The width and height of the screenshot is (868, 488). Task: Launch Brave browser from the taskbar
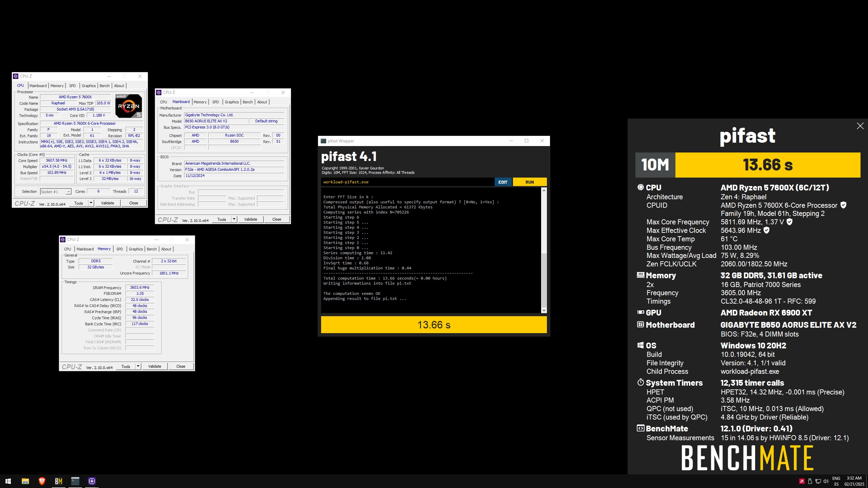(x=42, y=481)
